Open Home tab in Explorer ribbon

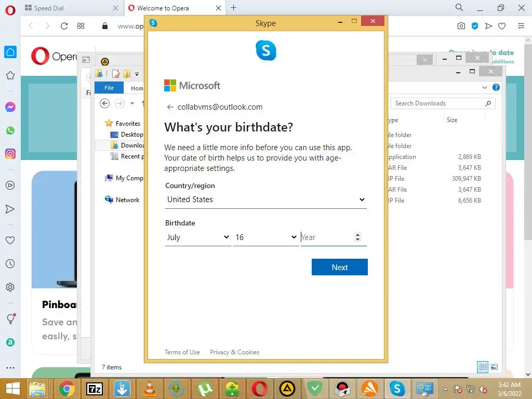[x=137, y=88]
